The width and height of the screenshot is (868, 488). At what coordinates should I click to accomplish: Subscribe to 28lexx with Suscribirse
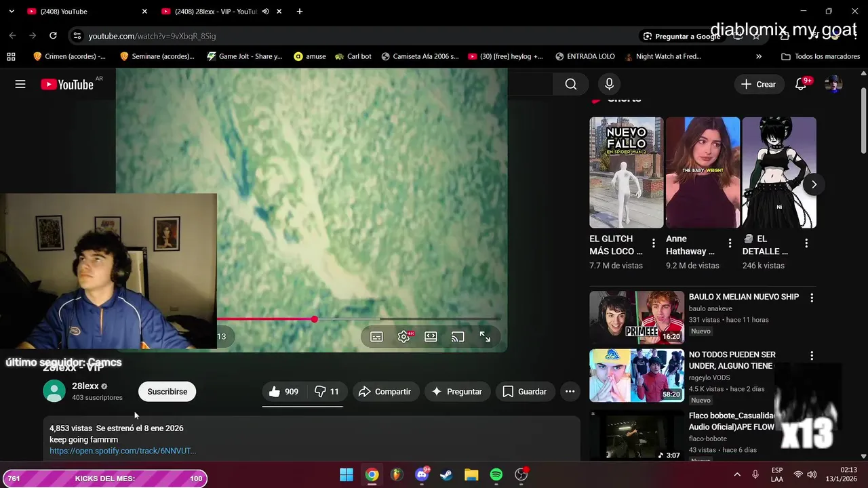(x=167, y=392)
